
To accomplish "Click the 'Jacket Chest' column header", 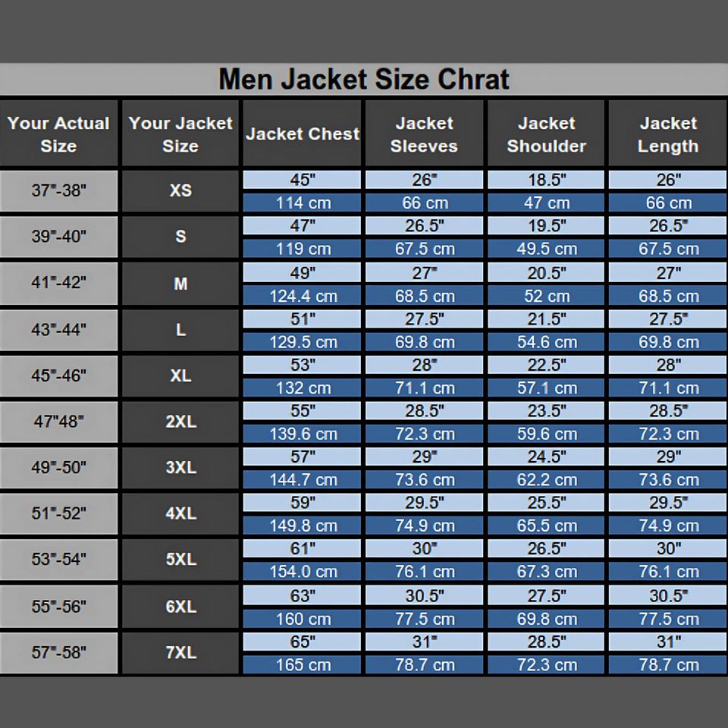I will [x=303, y=134].
